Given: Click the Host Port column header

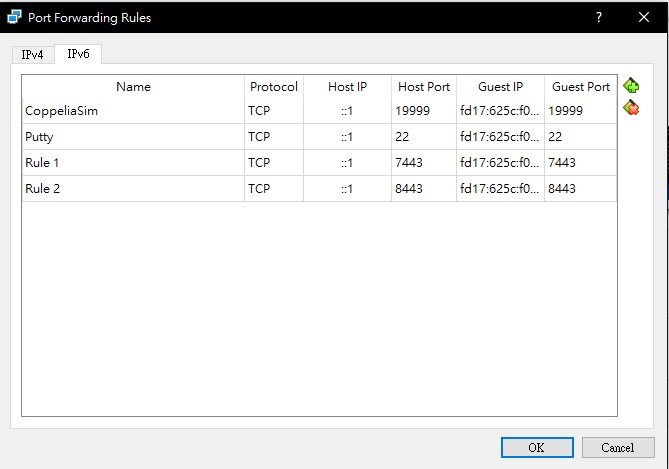Looking at the screenshot, I should coord(423,87).
